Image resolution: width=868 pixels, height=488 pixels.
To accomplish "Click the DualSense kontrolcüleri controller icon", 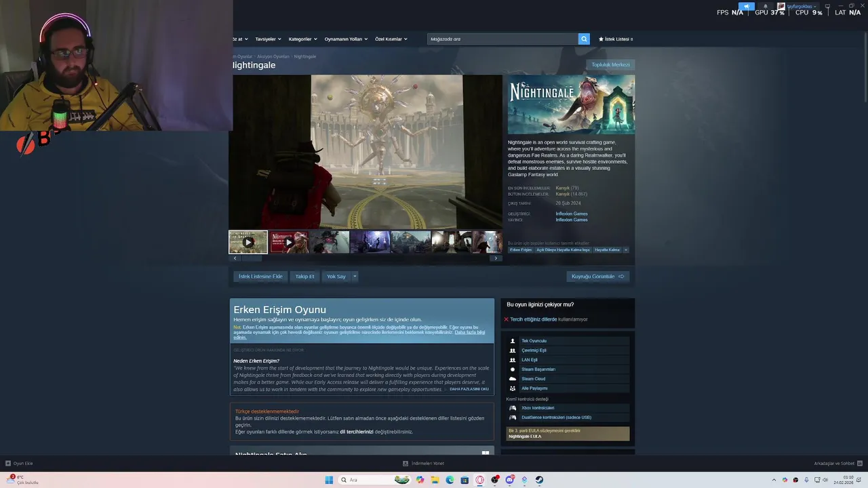I will coord(513,418).
